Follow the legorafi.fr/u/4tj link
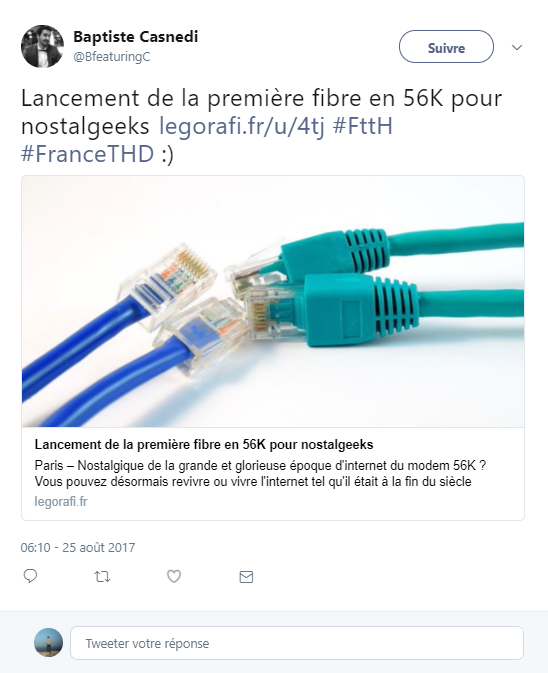Image resolution: width=548 pixels, height=673 pixels. click(x=242, y=126)
